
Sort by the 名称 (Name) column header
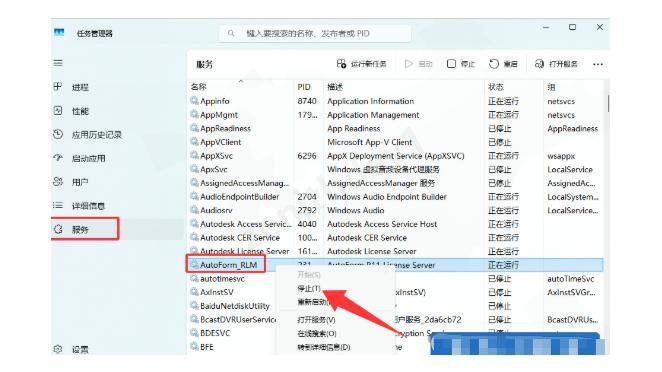198,87
